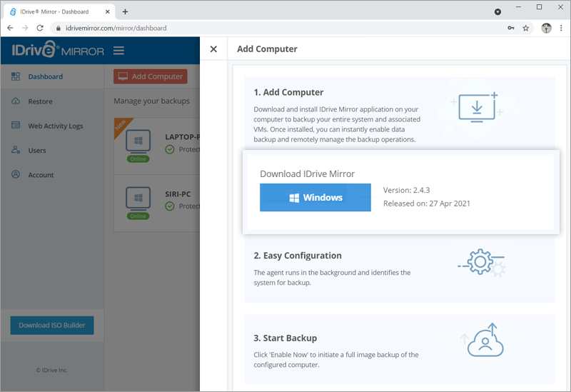Screen dimensions: 571x392
Task: Click the browser forward arrow
Action: click(x=25, y=28)
